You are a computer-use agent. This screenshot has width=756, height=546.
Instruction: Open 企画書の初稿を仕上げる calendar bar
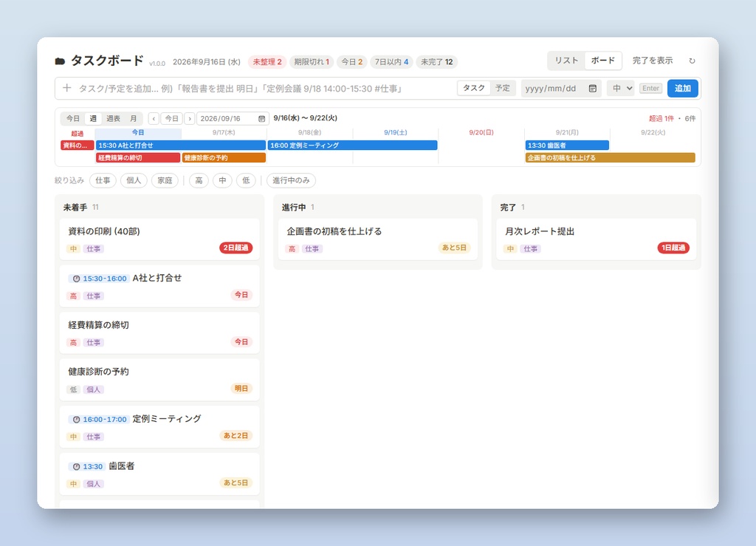(611, 157)
